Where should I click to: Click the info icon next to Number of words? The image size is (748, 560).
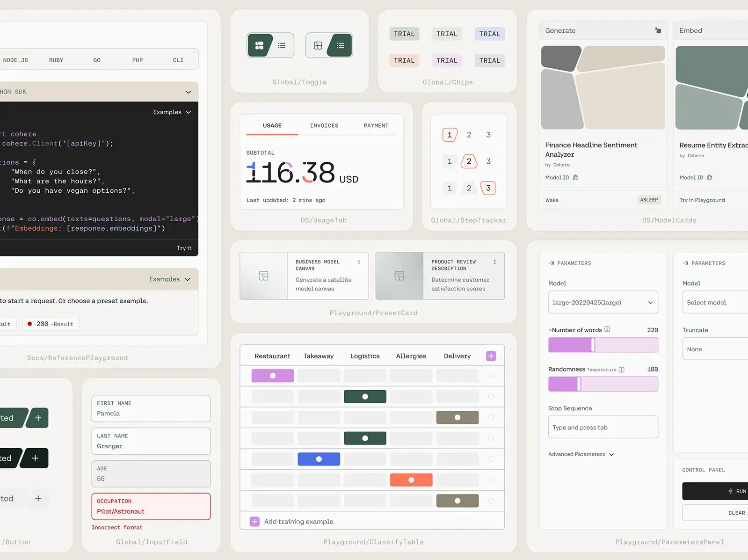tap(607, 329)
